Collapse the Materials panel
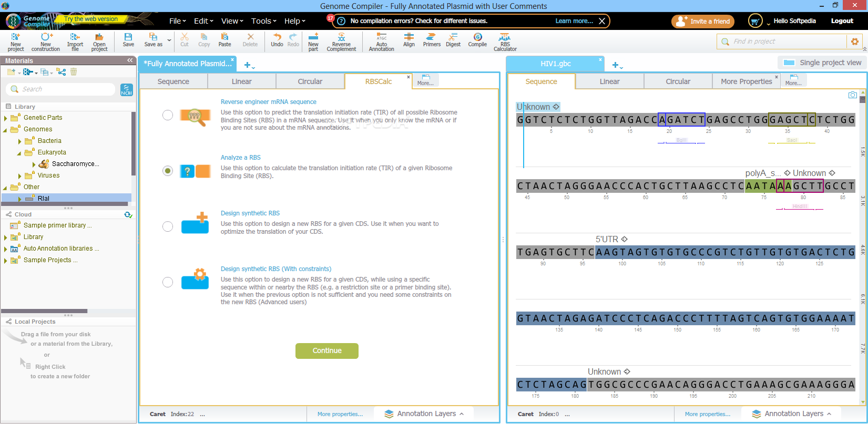The height and width of the screenshot is (424, 868). tap(130, 60)
